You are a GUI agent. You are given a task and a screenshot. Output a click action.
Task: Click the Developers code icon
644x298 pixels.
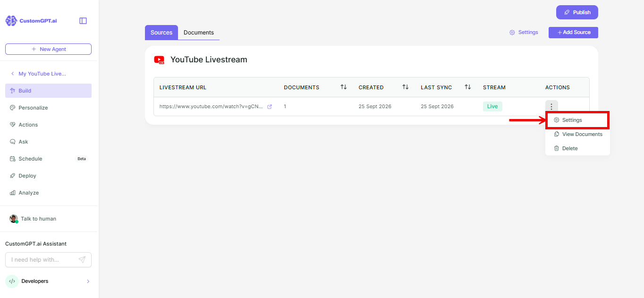(12, 281)
